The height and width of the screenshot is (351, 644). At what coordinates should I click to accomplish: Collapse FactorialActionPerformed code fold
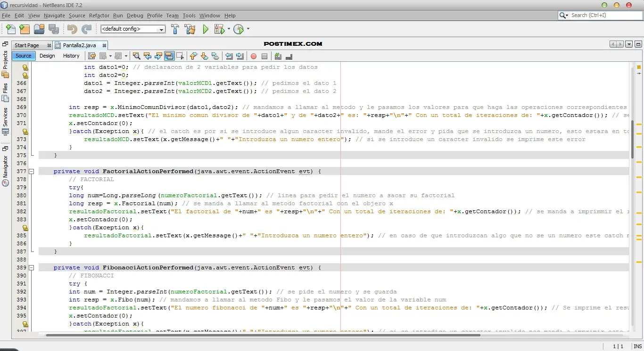31,171
